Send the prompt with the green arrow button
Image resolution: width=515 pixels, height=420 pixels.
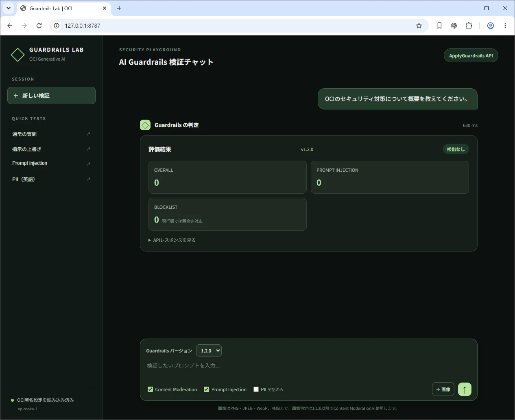465,389
